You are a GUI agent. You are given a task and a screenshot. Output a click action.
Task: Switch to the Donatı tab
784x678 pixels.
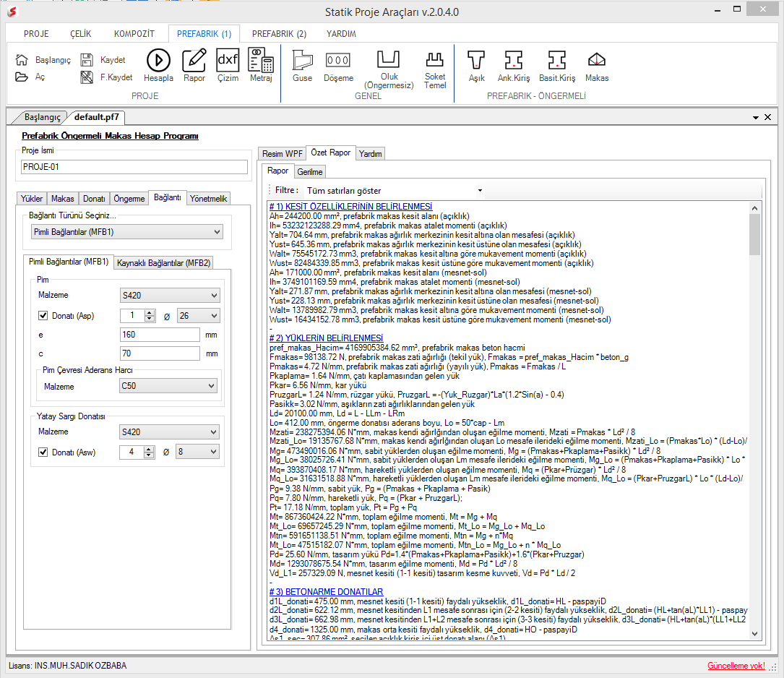pos(94,199)
